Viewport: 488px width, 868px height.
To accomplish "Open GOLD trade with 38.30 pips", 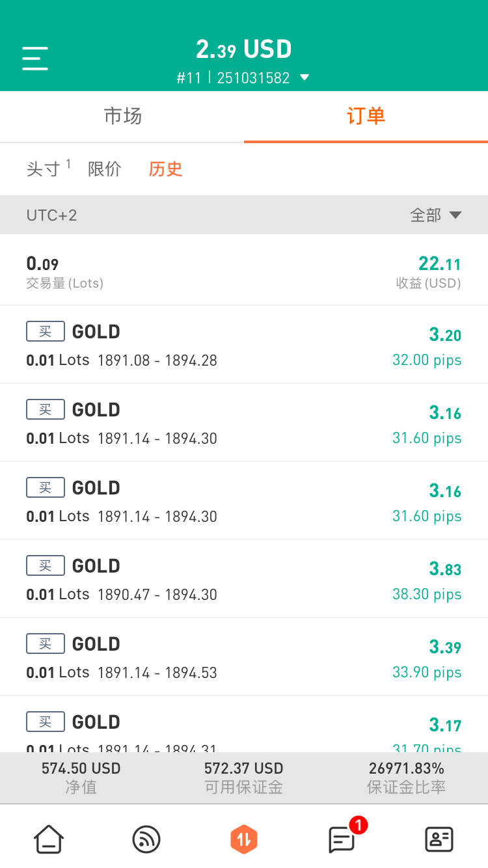I will pos(244,579).
